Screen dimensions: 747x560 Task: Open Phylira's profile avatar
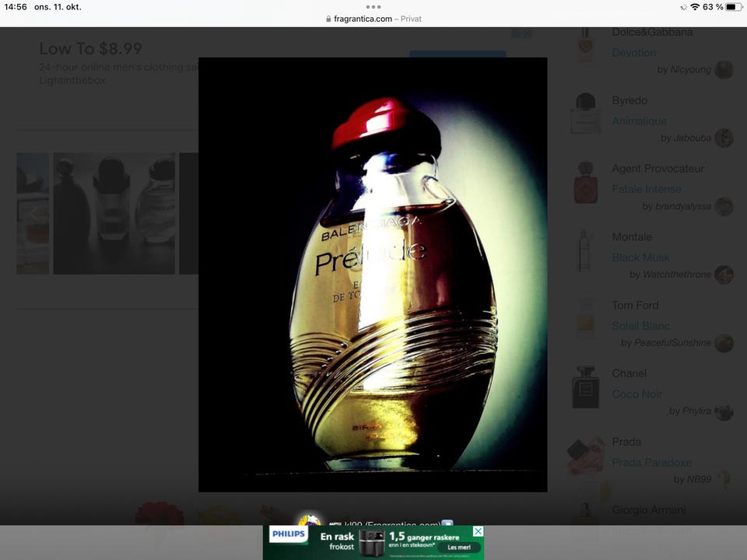pos(724,412)
